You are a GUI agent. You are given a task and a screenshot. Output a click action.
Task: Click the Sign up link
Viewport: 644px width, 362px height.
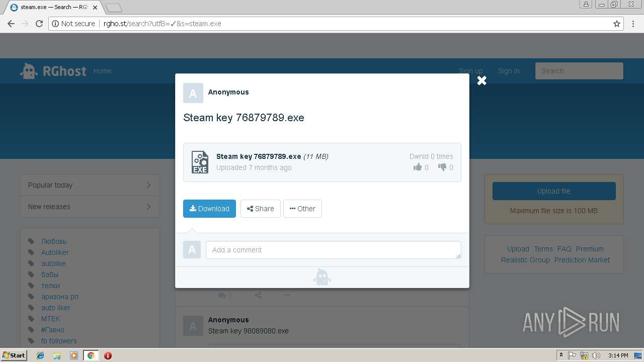coord(470,71)
